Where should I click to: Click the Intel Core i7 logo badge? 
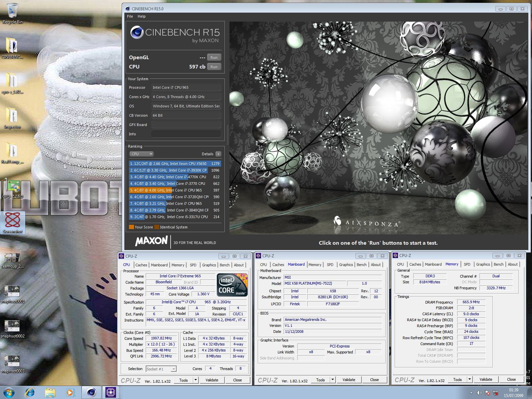(x=232, y=285)
